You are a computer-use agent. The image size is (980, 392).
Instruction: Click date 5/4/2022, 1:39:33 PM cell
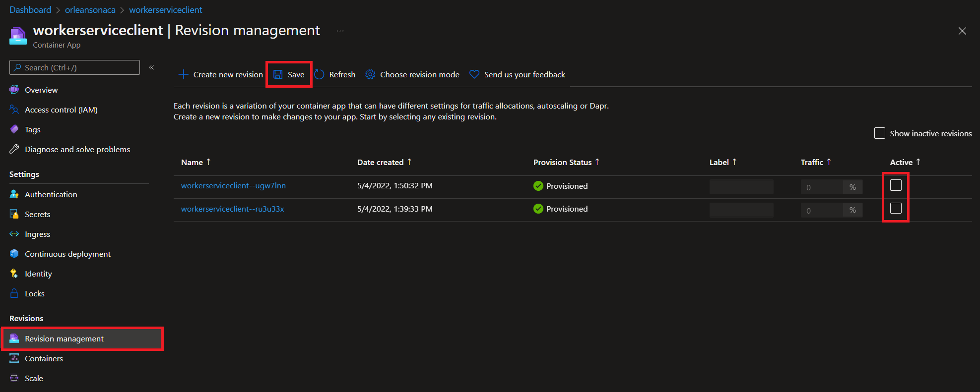tap(395, 209)
